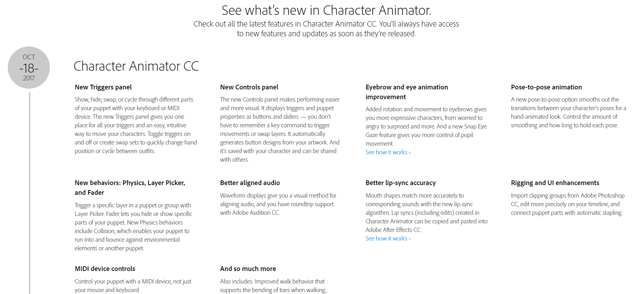This screenshot has height=294, width=644.
Task: Click the vertical timeline line below date
Action: pos(30,191)
